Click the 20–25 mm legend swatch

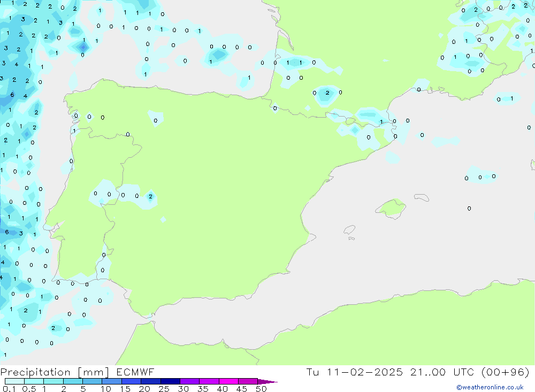[151, 381]
